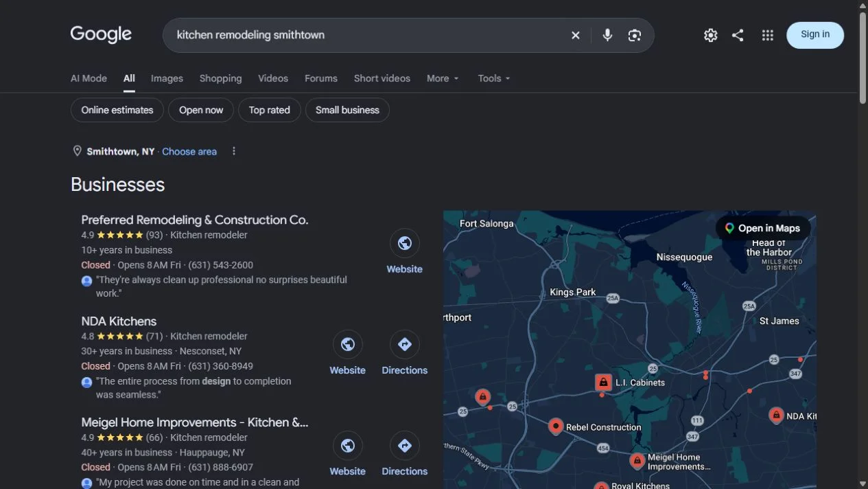Click the share icon in the header
Viewport: 868px width, 489px height.
(738, 35)
